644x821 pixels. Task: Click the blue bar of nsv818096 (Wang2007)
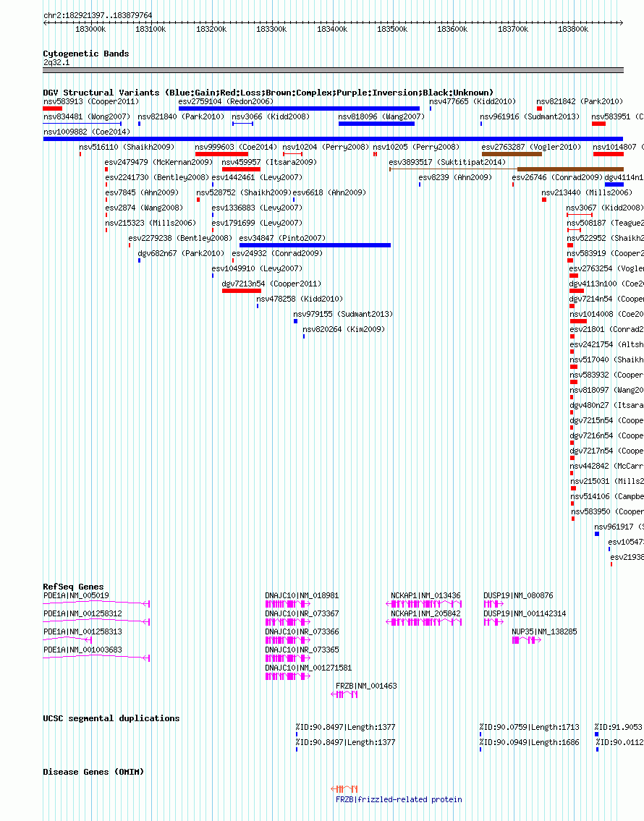(x=376, y=124)
